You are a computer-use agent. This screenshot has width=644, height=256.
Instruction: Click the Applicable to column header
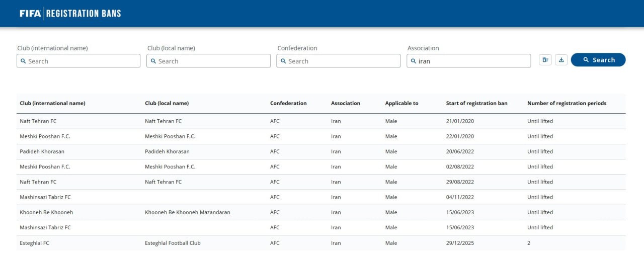pyautogui.click(x=401, y=103)
